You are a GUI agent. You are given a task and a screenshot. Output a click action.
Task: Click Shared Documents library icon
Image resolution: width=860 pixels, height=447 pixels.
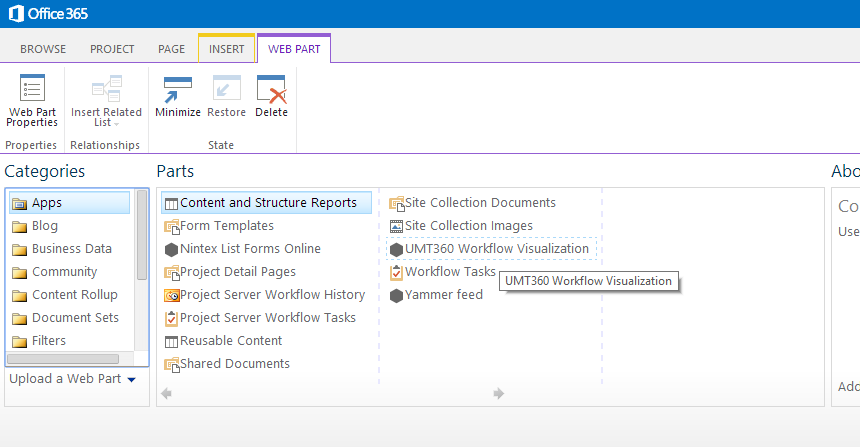pos(172,365)
